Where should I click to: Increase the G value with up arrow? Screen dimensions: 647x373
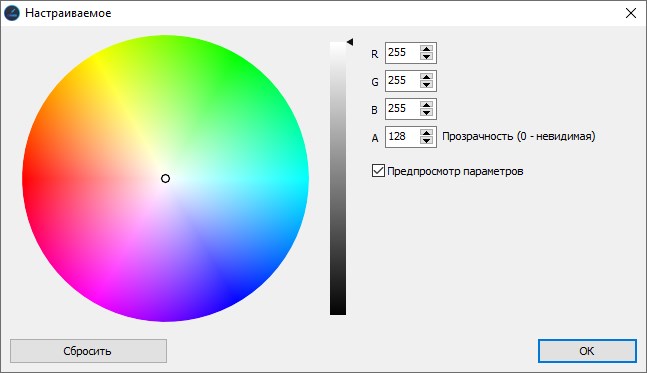[426, 77]
